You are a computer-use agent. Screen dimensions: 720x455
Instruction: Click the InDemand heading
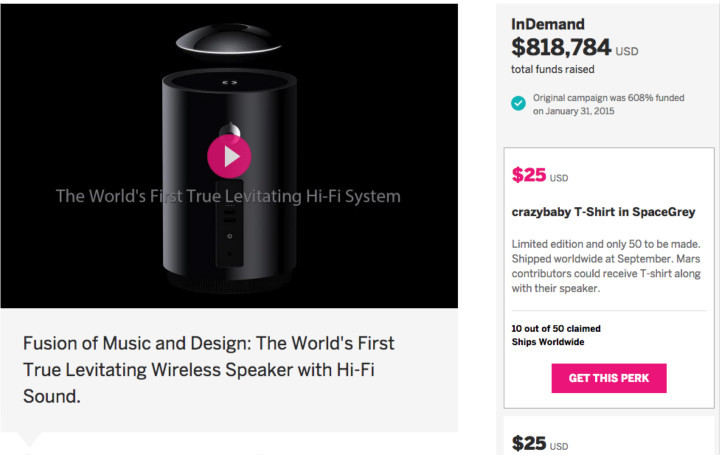(x=548, y=23)
